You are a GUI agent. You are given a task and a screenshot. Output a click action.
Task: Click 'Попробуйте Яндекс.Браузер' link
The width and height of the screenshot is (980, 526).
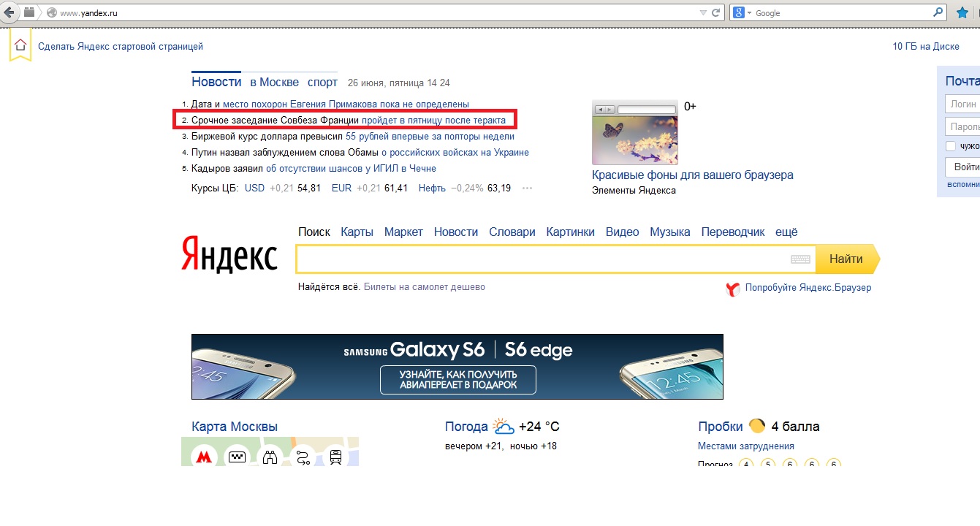coord(808,288)
